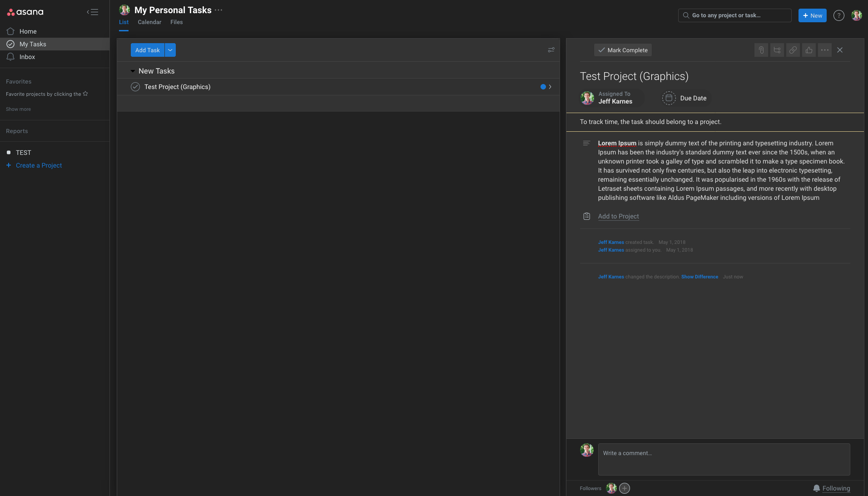Click the list filter settings icon
The image size is (868, 496).
click(x=551, y=50)
